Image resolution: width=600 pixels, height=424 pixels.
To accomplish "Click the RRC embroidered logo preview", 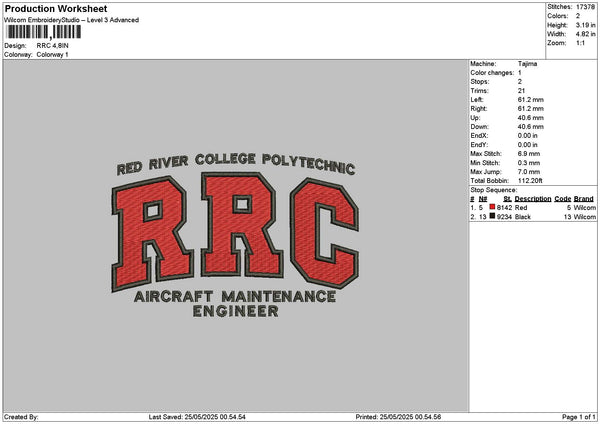I will tap(235, 235).
